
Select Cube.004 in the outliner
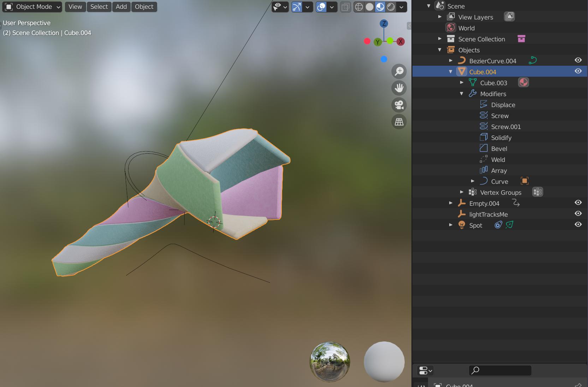pyautogui.click(x=482, y=72)
